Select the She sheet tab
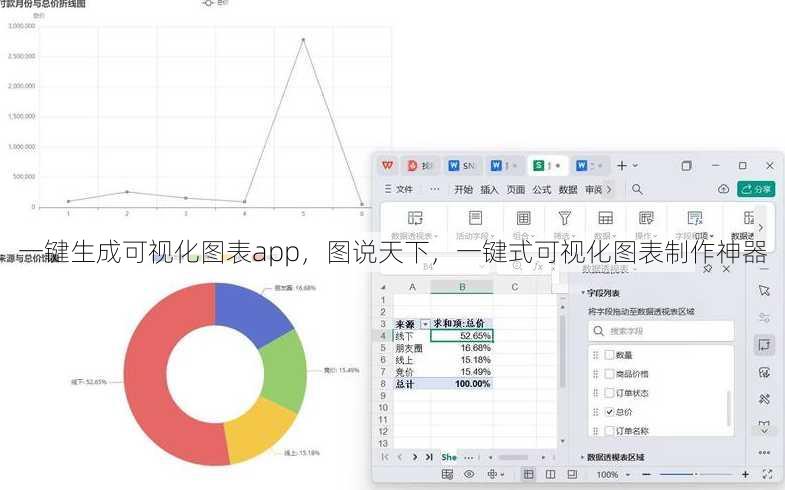The image size is (785, 490). pos(449,457)
